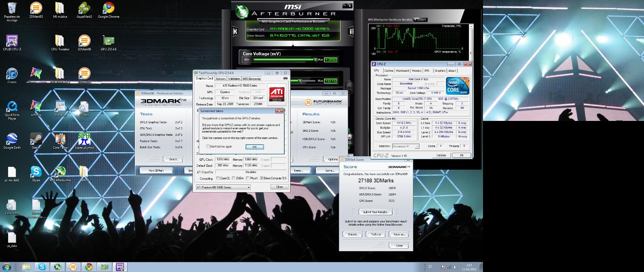Screen dimensions: 644x272
Task: Switch to the SPD tab in CPU-Z
Action: tap(427, 71)
